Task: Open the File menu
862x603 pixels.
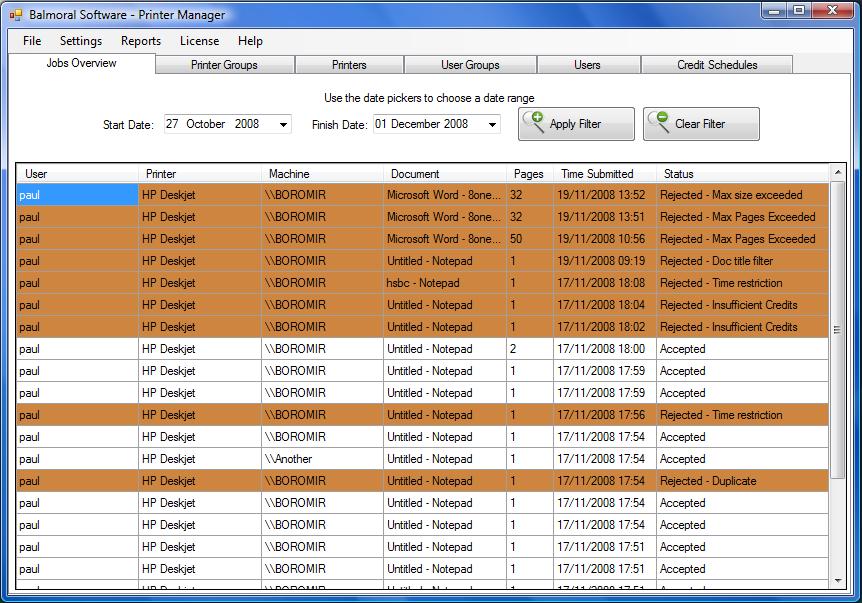Action: [x=32, y=41]
